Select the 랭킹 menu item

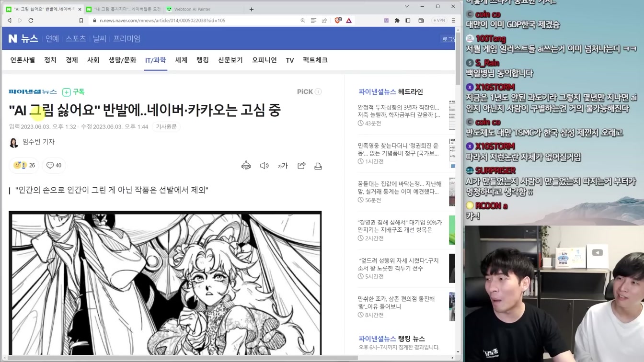click(x=203, y=60)
